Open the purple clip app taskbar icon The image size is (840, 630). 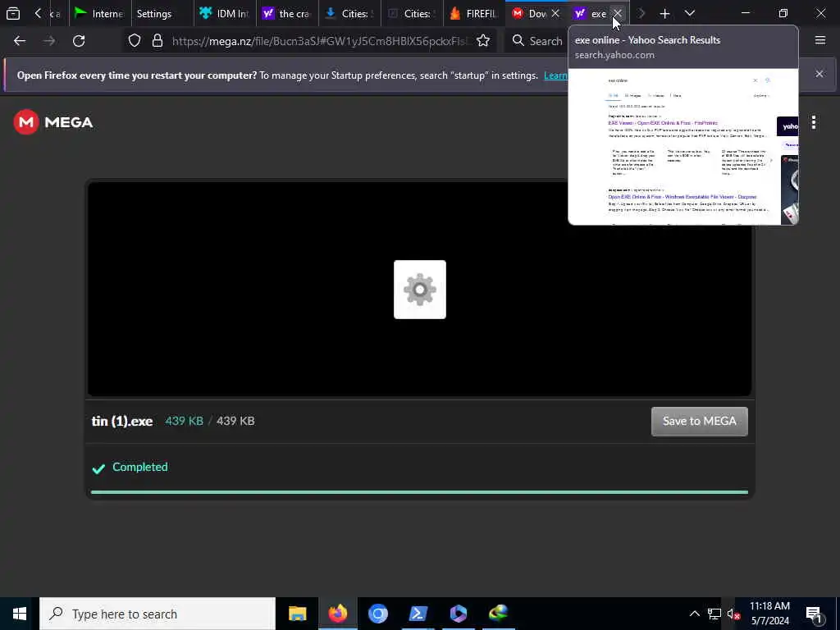(x=458, y=614)
